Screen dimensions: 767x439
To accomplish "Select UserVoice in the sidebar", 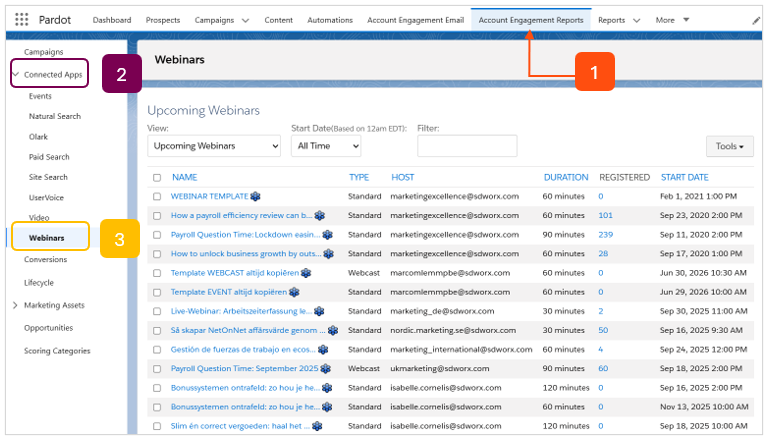I will (46, 198).
